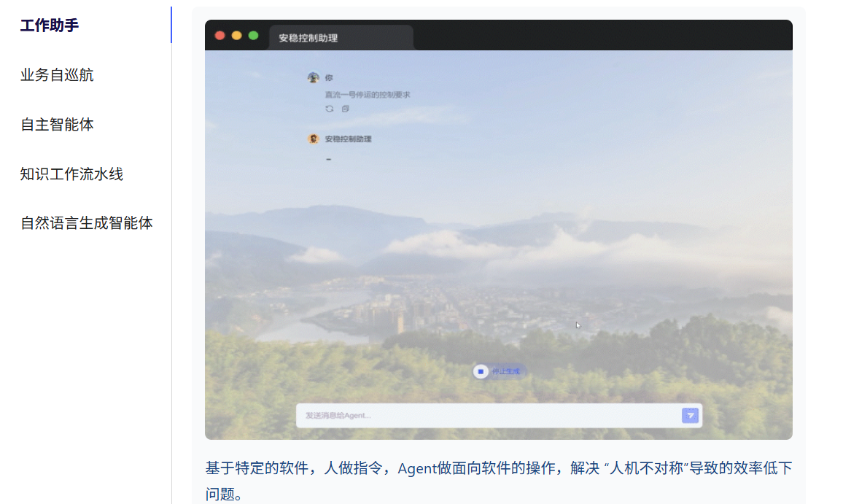Select the 工作助手 sidebar tab

click(50, 26)
